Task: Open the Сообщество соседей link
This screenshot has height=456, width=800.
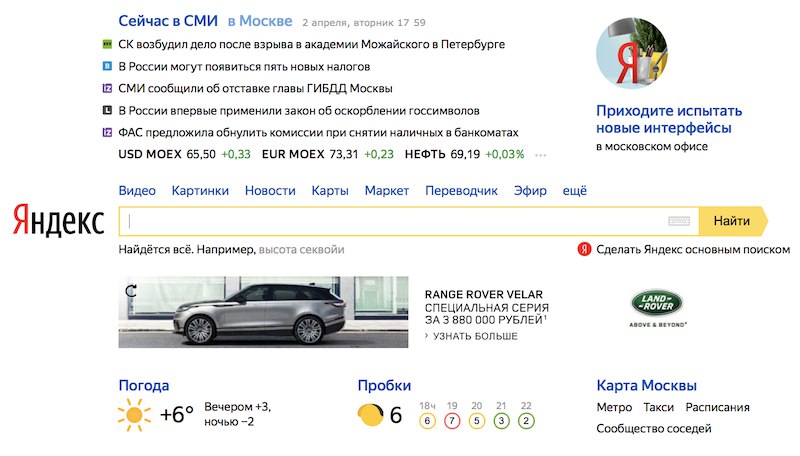Action: tap(654, 429)
